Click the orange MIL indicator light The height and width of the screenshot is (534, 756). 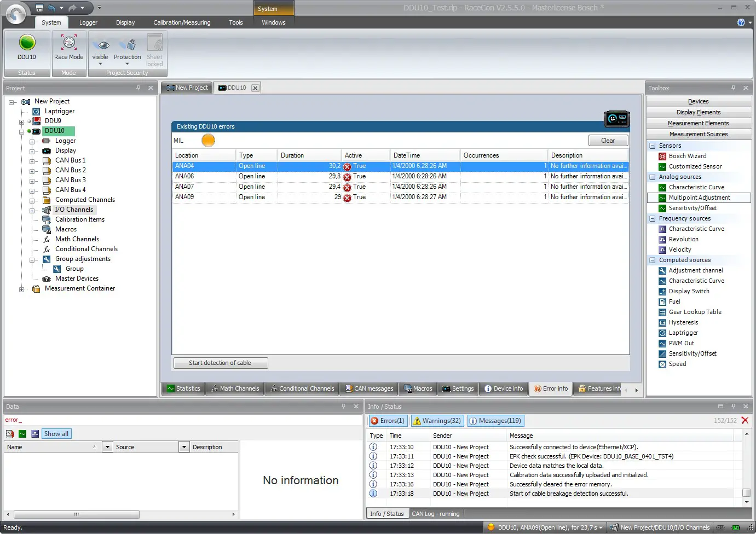[208, 141]
